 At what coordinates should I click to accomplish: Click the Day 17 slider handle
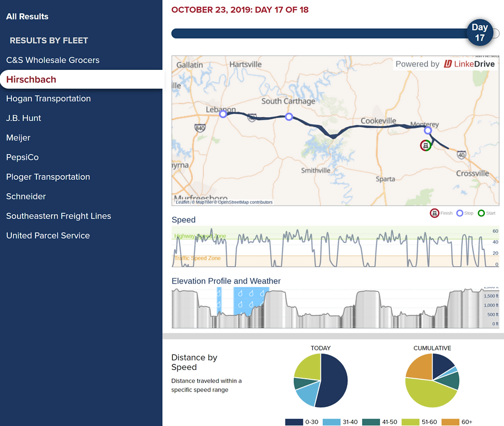(479, 32)
